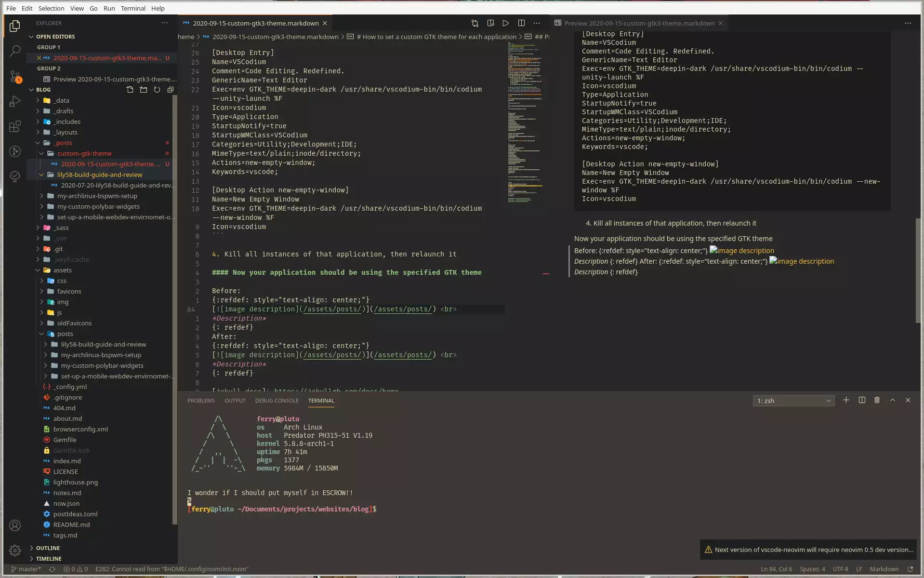Open the Search view in activity bar
Image resolution: width=924 pixels, height=578 pixels.
[x=15, y=51]
